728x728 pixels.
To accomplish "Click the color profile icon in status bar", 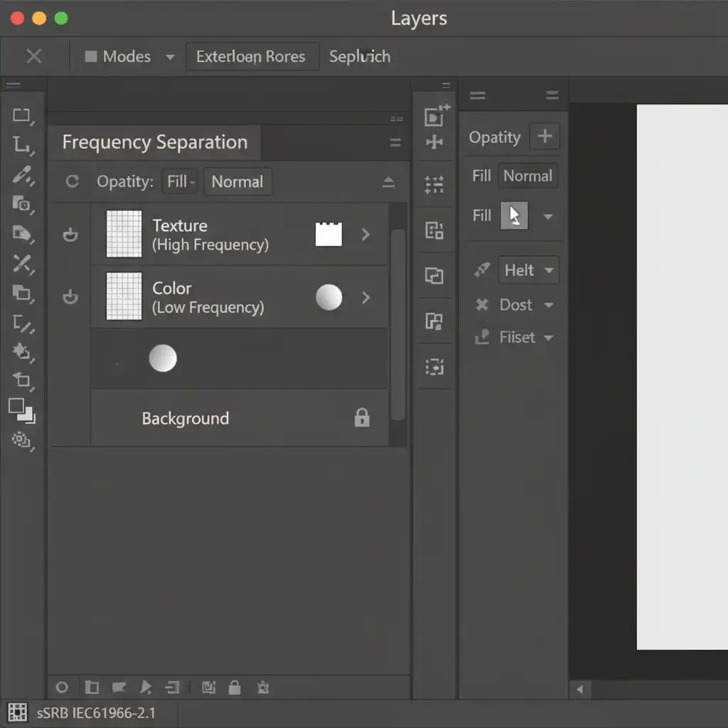I will tap(18, 712).
